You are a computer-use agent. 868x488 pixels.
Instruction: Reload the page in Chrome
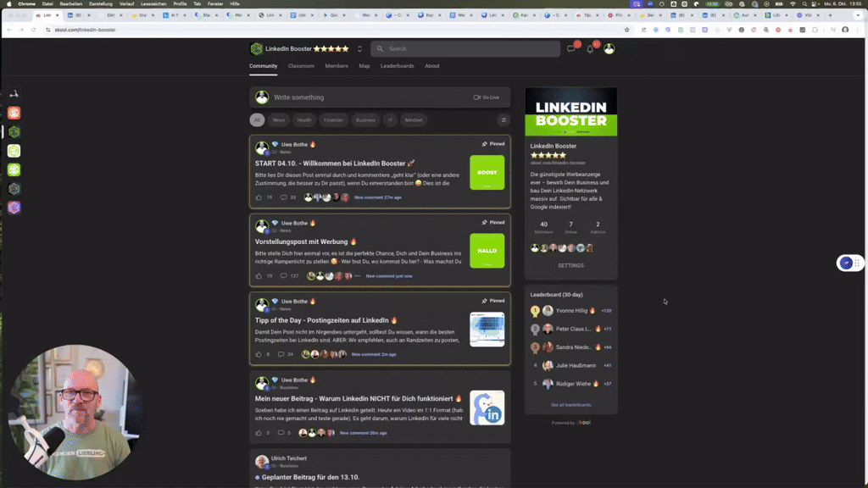point(33,30)
